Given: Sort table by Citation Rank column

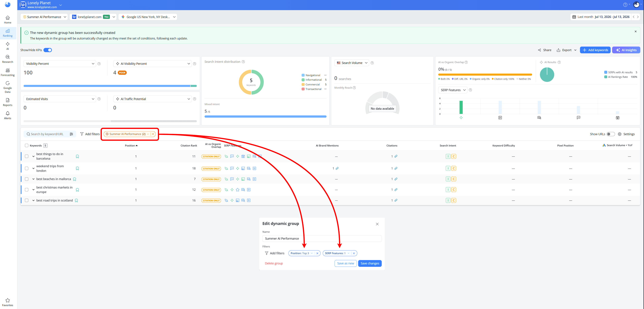Looking at the screenshot, I should [189, 145].
